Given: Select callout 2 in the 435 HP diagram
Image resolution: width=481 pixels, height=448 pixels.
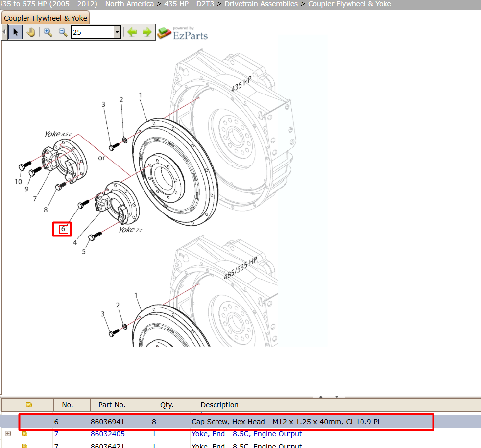Looking at the screenshot, I should point(121,100).
